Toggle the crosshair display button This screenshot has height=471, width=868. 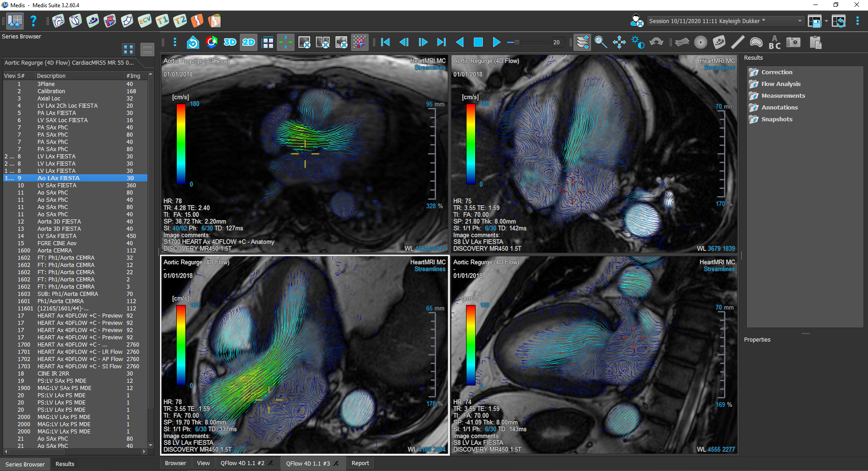(286, 43)
